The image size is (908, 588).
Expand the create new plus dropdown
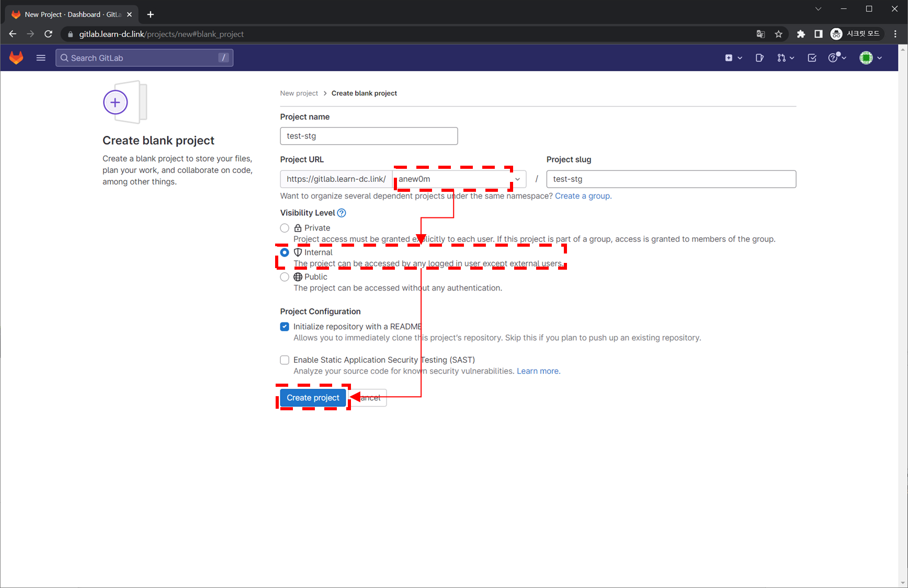733,58
